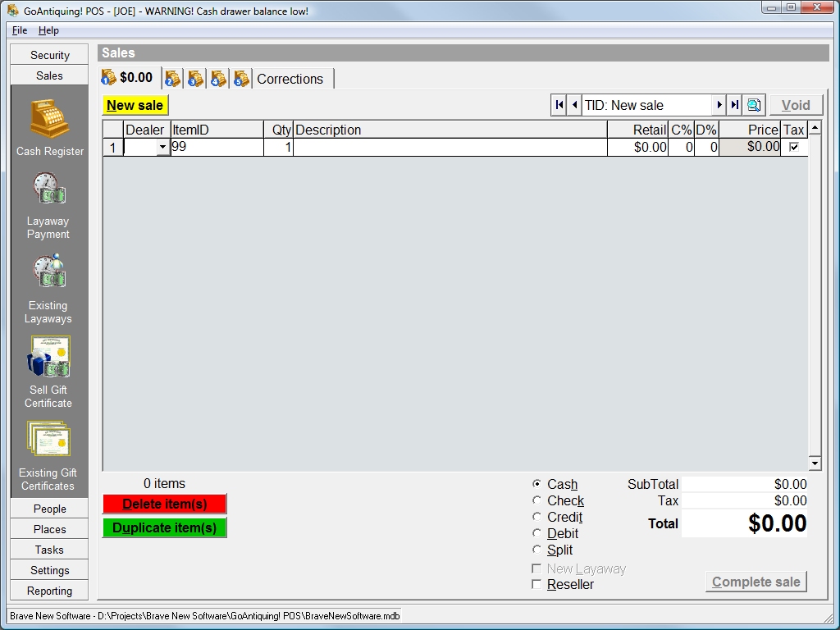
Task: Switch to register tab 2
Action: 172,79
